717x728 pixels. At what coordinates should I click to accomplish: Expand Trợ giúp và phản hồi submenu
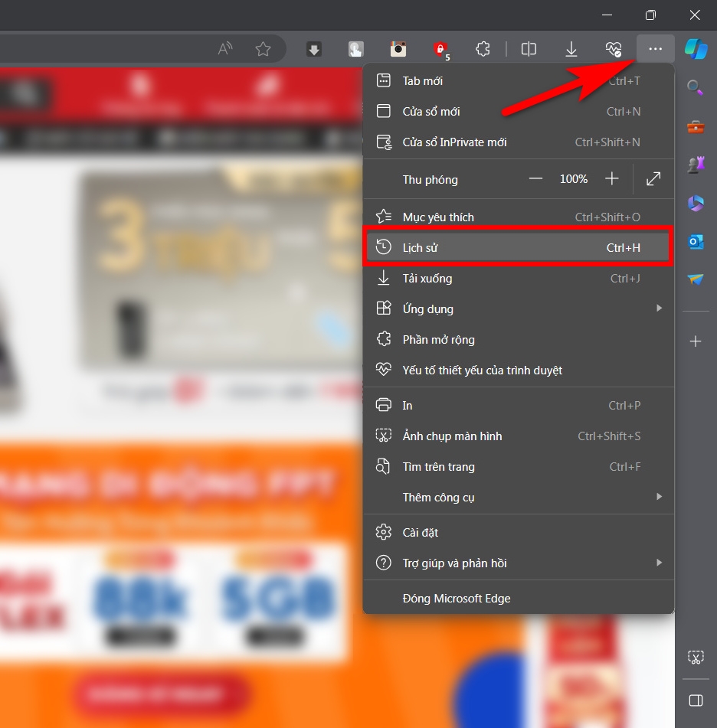click(517, 563)
